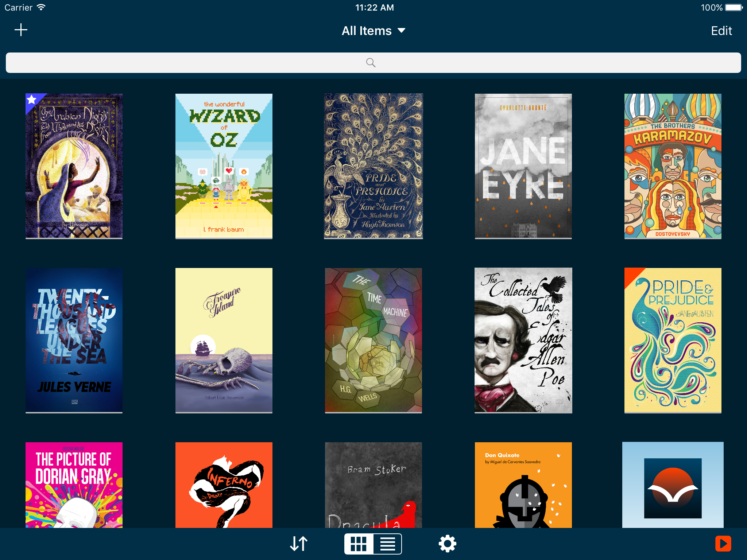Open the sort order icon
The height and width of the screenshot is (560, 747).
pyautogui.click(x=299, y=544)
